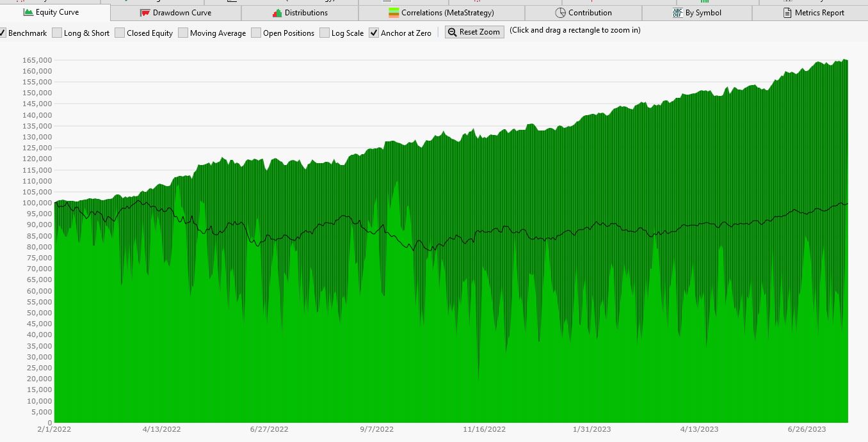Disable the Anchor at Zero checkbox

(374, 33)
